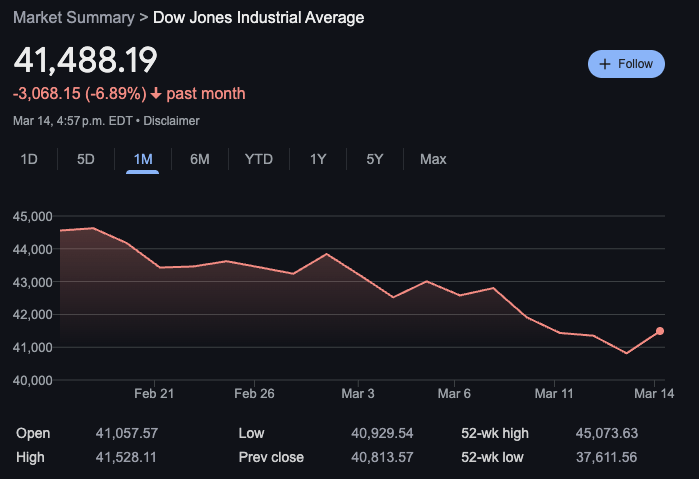Show the Max time range
Screen dimensions: 699x479
pyautogui.click(x=433, y=159)
